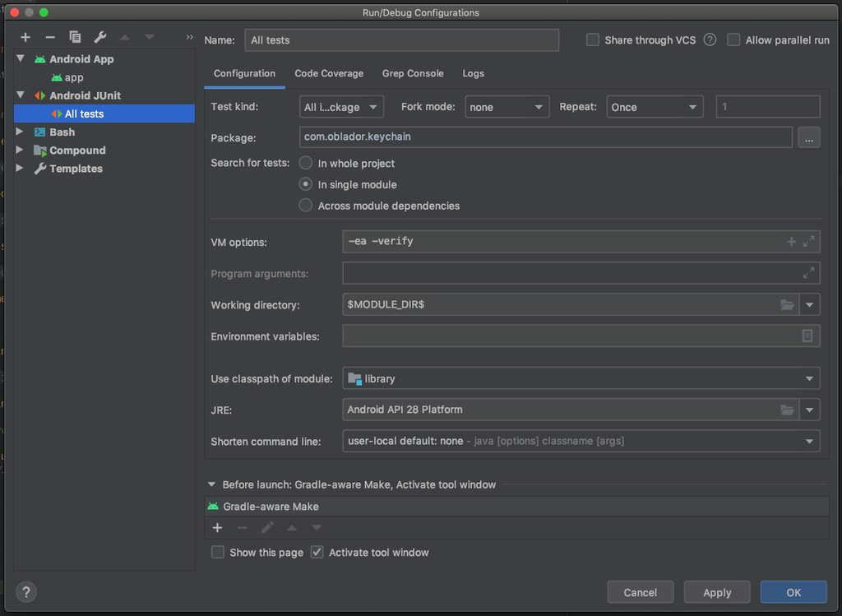Focus the repeat count field
The image size is (842, 616).
(768, 107)
